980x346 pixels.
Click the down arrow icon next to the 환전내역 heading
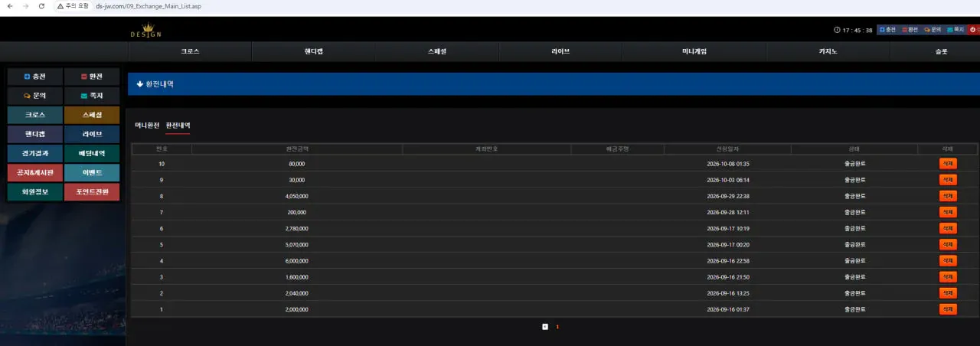(140, 84)
